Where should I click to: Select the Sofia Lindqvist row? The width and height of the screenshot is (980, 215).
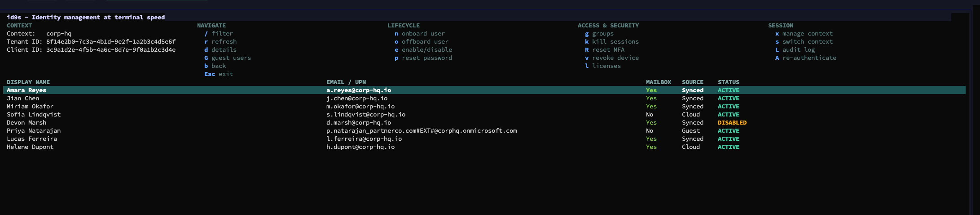[484, 115]
